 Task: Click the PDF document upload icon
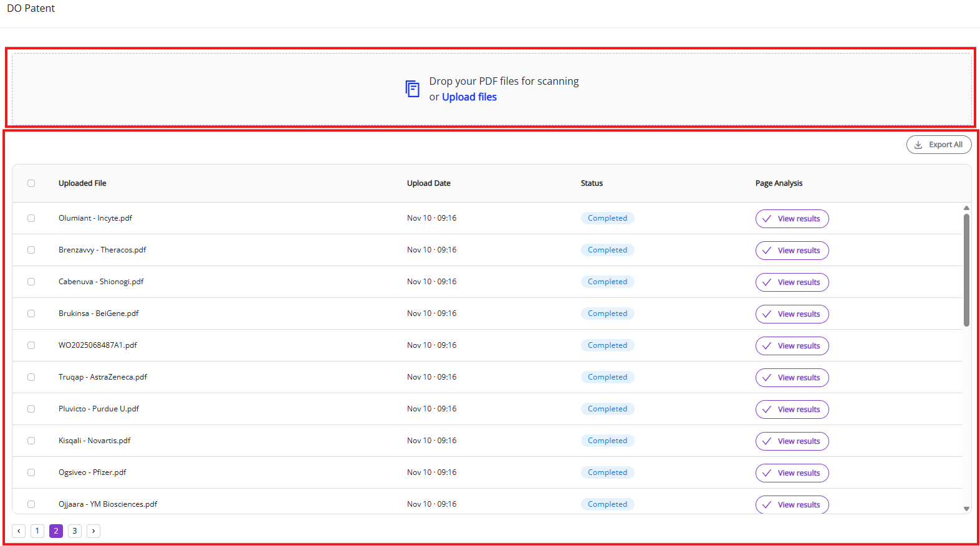(x=412, y=89)
